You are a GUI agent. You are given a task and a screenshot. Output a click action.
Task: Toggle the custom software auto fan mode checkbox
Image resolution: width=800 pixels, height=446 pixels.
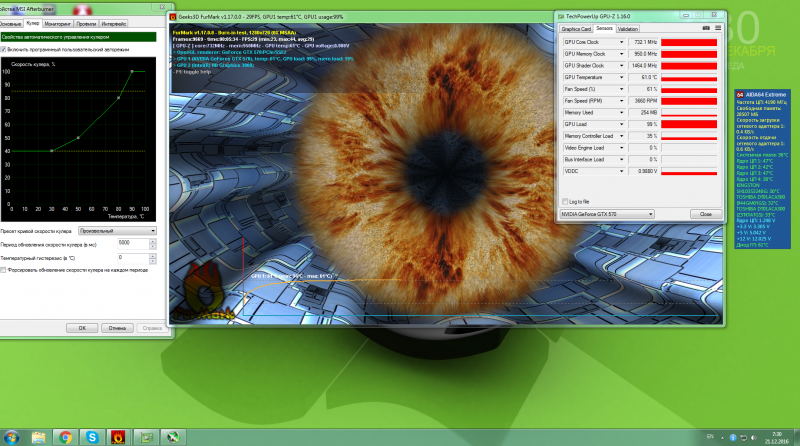pos(3,49)
